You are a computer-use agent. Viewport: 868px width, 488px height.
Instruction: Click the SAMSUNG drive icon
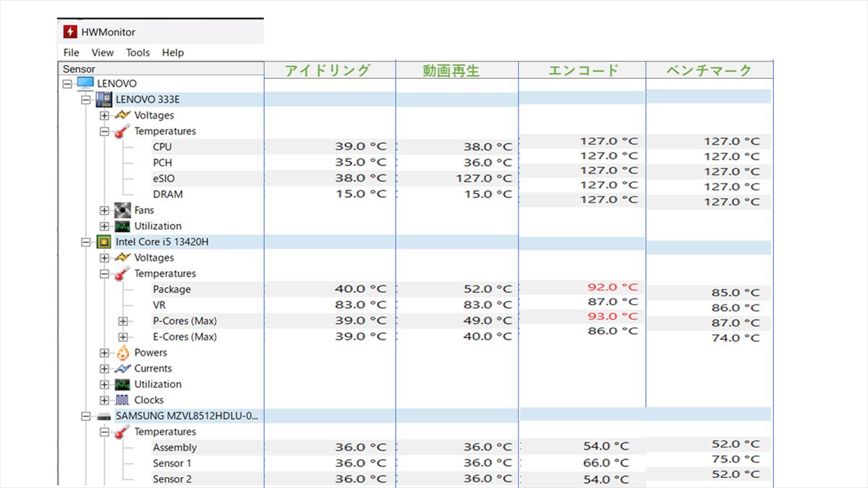[103, 416]
